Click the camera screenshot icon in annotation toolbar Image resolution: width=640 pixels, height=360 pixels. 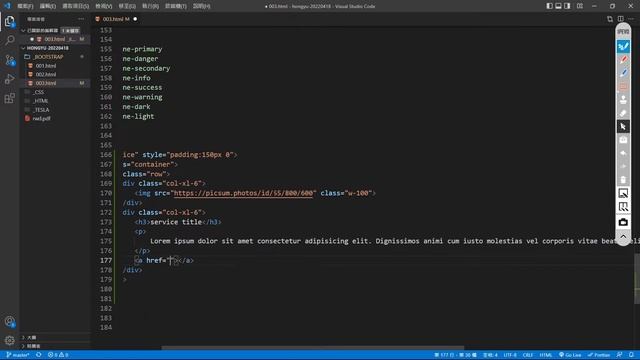(623, 222)
